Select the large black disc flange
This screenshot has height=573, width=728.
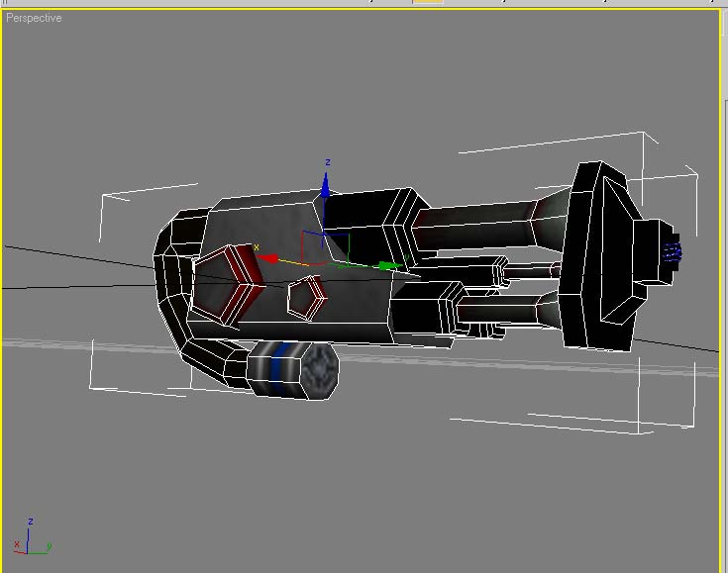599,257
